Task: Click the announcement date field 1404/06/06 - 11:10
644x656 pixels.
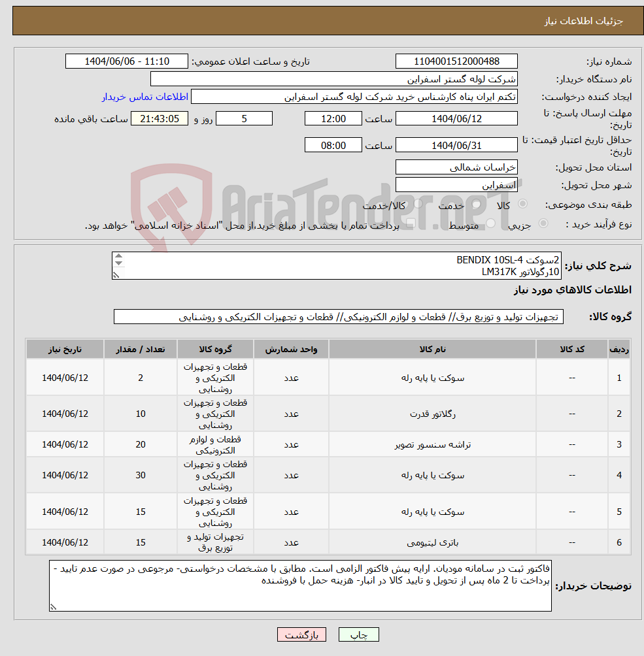Action: click(x=127, y=61)
